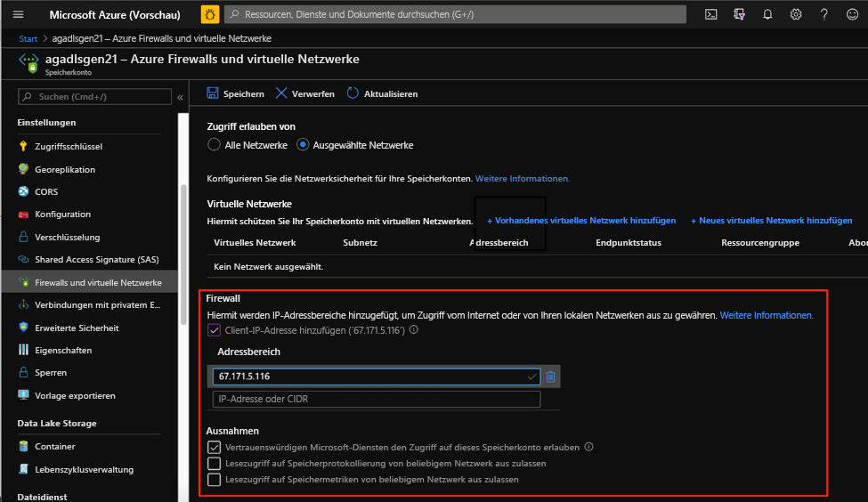Click Endpunktstatus column header

629,242
